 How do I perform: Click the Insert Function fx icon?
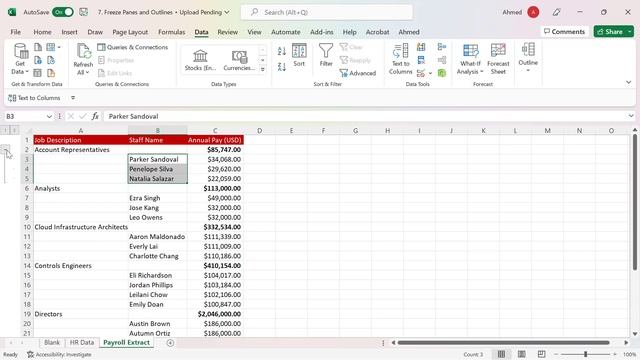(95, 116)
